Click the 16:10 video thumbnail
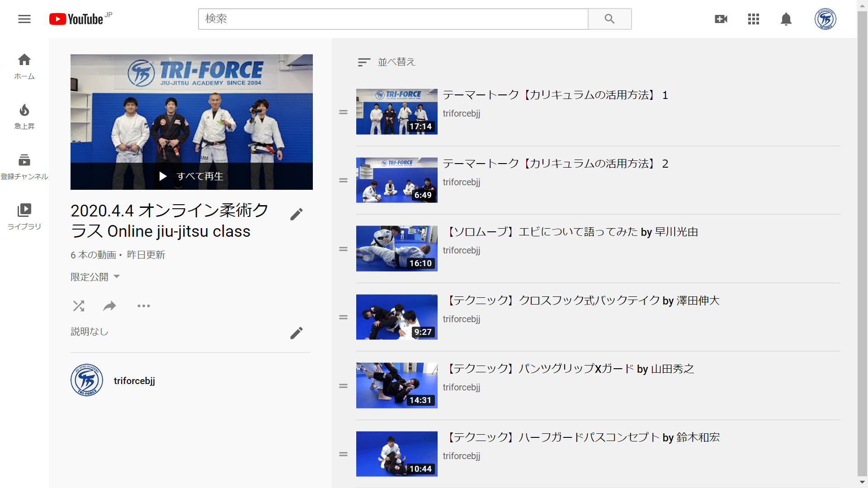The width and height of the screenshot is (868, 488). pyautogui.click(x=397, y=249)
